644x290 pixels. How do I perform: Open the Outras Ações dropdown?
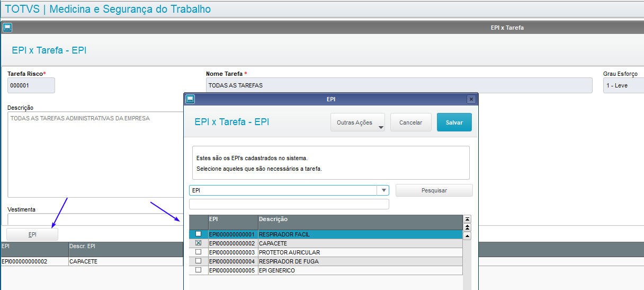tap(357, 122)
